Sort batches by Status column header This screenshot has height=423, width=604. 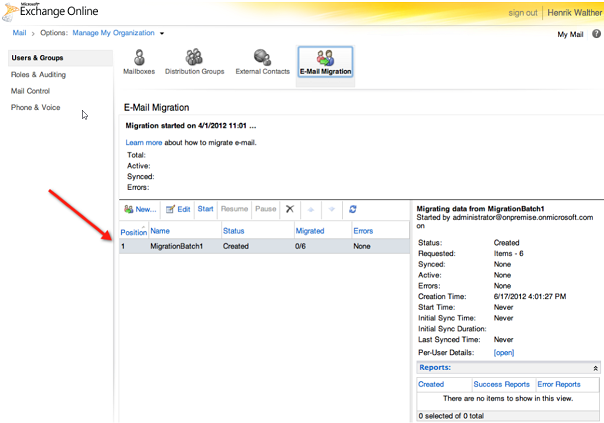pyautogui.click(x=233, y=231)
